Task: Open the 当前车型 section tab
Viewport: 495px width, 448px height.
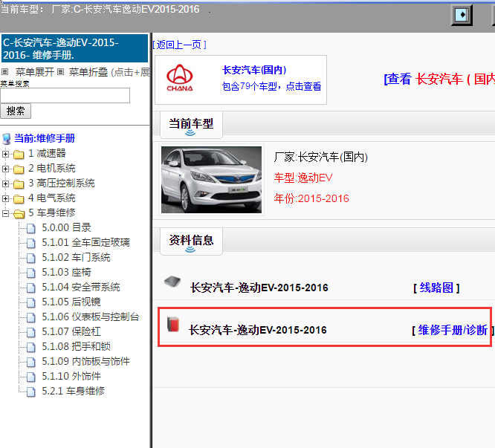Action: 191,125
